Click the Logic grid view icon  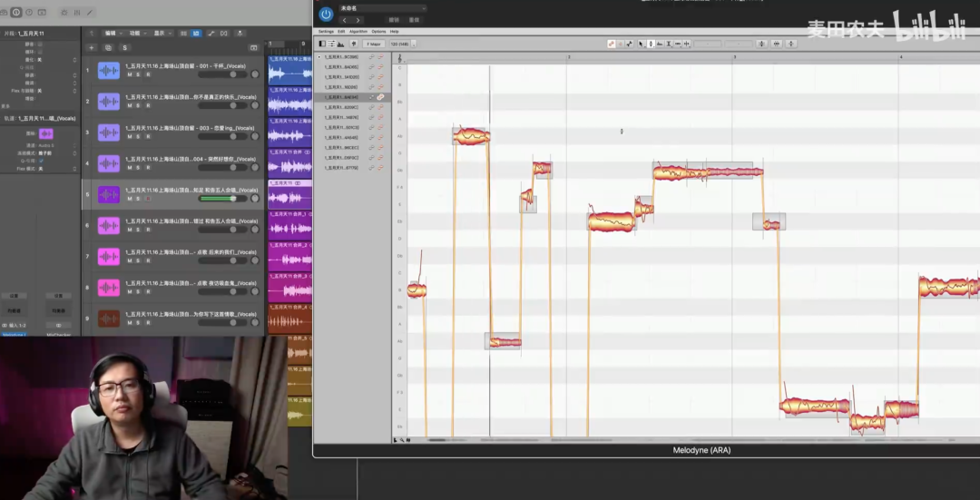pos(183,34)
